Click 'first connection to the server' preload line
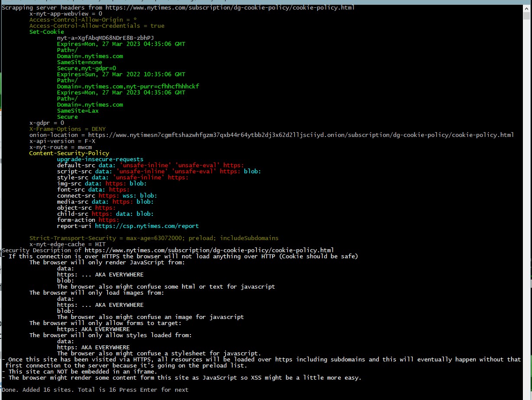 (x=126, y=365)
